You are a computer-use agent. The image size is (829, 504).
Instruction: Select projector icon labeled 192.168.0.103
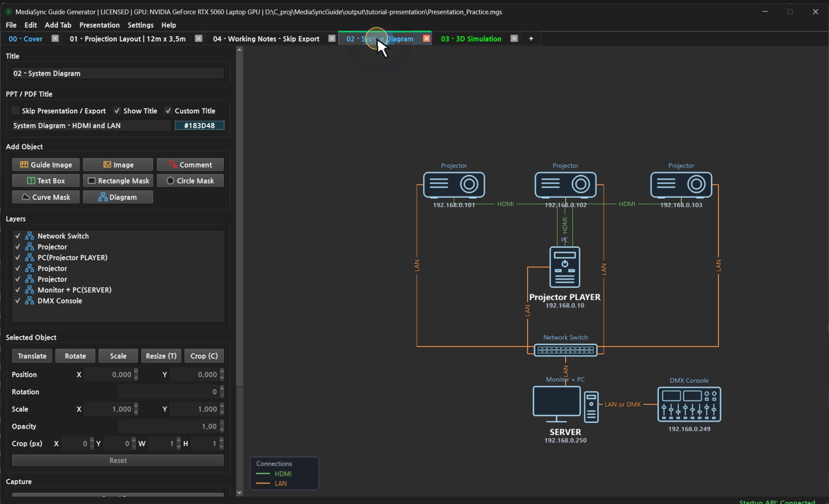pyautogui.click(x=681, y=185)
